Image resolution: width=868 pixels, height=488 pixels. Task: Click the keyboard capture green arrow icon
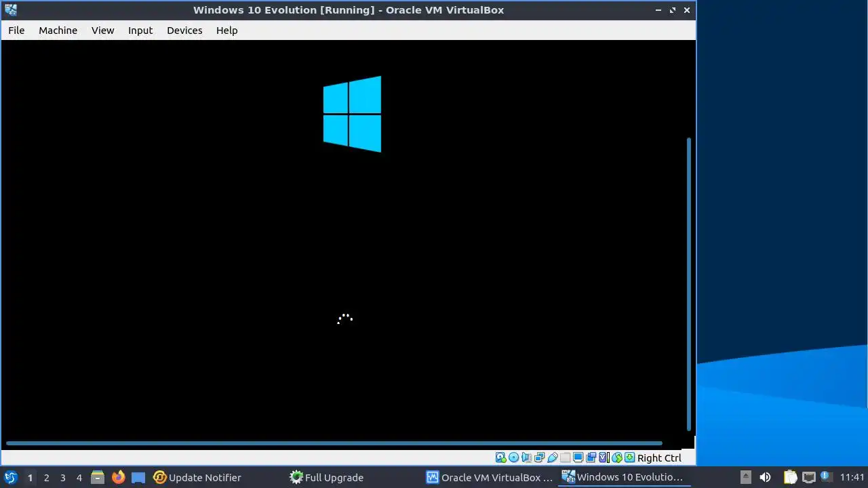coord(630,457)
